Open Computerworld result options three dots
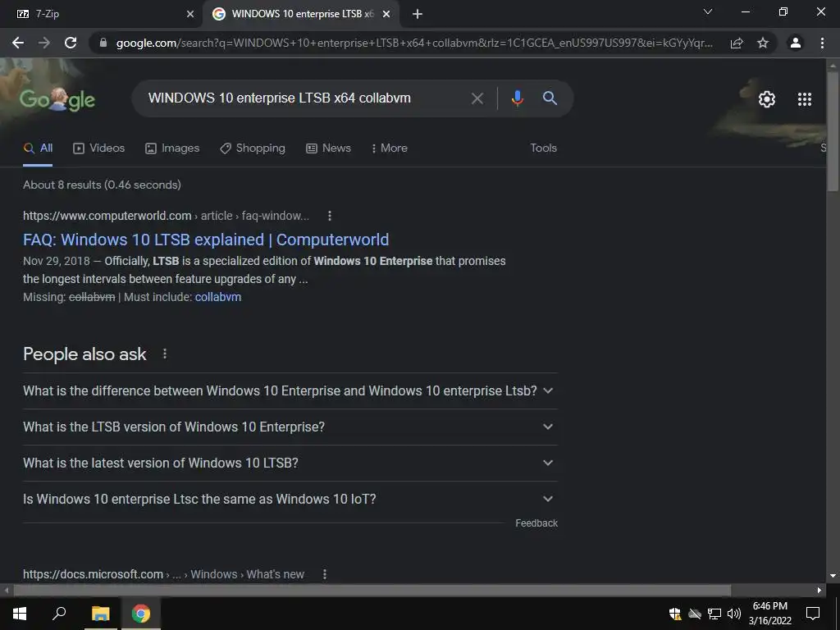This screenshot has height=630, width=840. point(330,216)
